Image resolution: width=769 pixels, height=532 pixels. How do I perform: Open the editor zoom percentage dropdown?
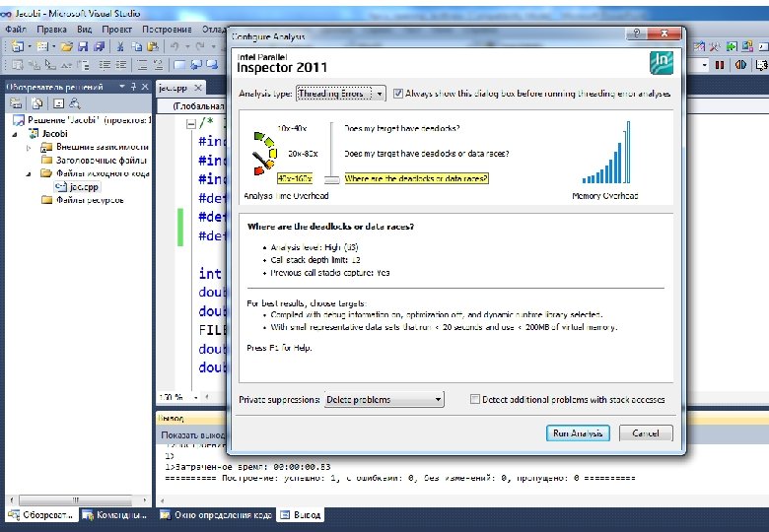click(196, 397)
